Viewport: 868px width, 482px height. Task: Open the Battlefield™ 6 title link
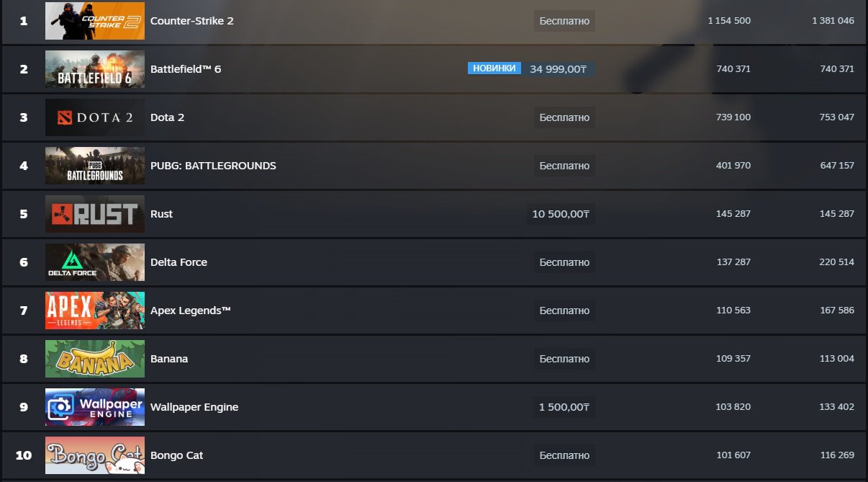186,69
